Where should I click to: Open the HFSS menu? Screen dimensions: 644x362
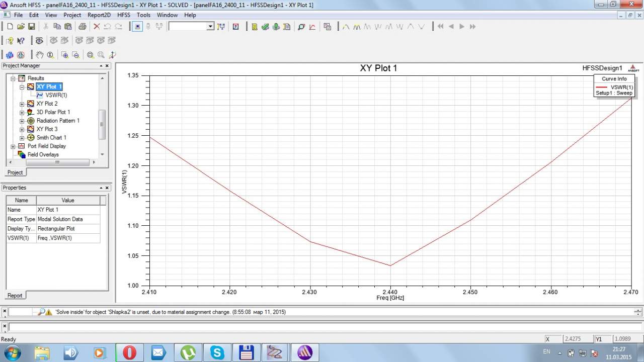tap(124, 15)
